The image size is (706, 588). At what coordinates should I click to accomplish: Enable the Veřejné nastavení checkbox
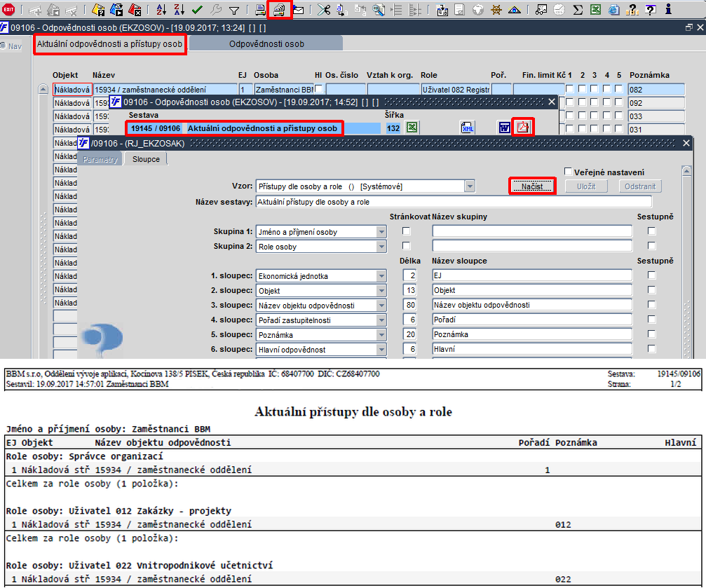(x=569, y=172)
